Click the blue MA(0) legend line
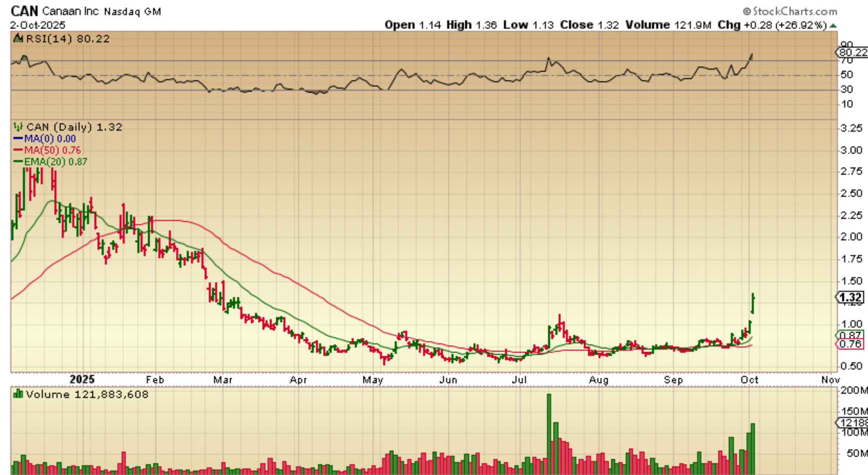868x475 pixels. [x=18, y=139]
